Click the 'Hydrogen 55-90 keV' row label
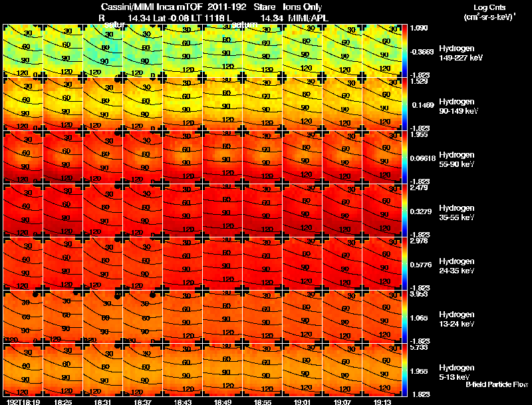The width and height of the screenshot is (532, 405). pos(457,160)
